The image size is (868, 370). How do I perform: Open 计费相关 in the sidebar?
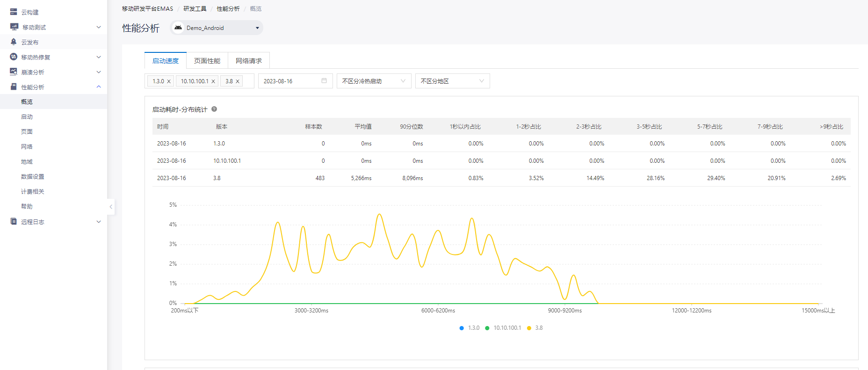(x=53, y=191)
